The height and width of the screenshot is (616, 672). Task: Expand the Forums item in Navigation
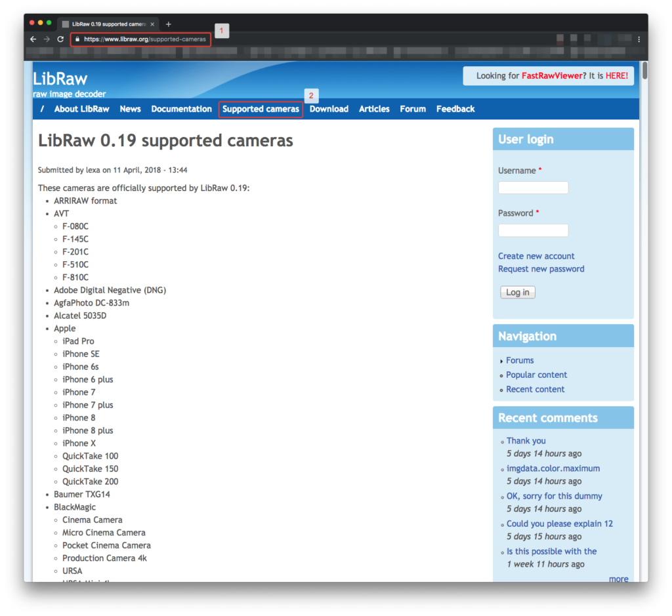pyautogui.click(x=519, y=360)
